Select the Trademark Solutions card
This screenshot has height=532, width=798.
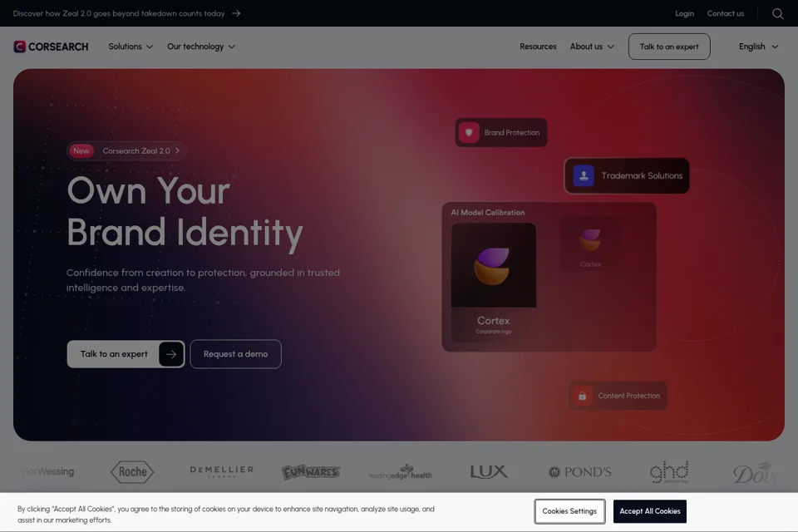pos(627,175)
